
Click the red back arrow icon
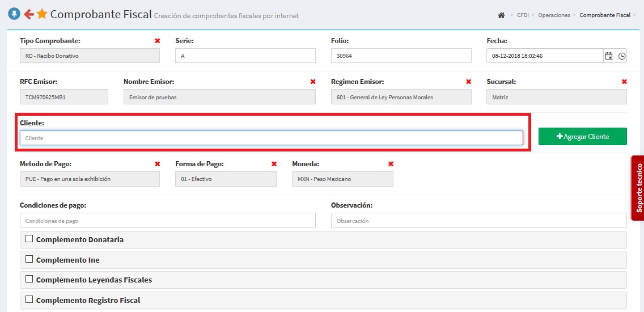[x=29, y=14]
